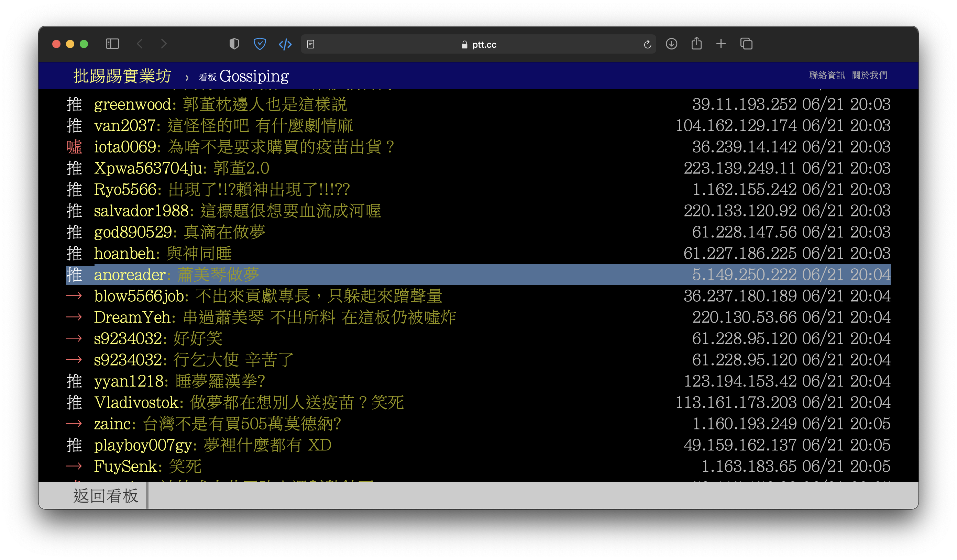The image size is (957, 560).
Task: Open 關於我們 in header
Action: pyautogui.click(x=869, y=75)
